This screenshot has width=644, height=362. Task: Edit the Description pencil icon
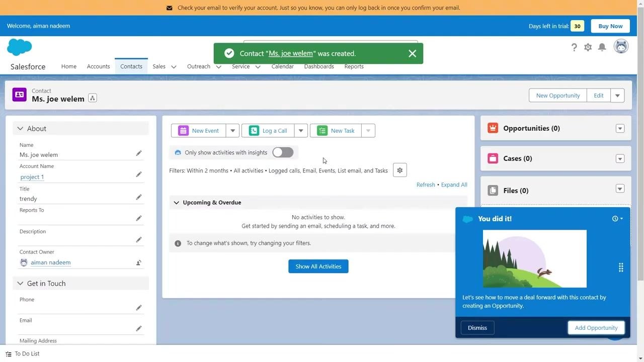point(139,240)
